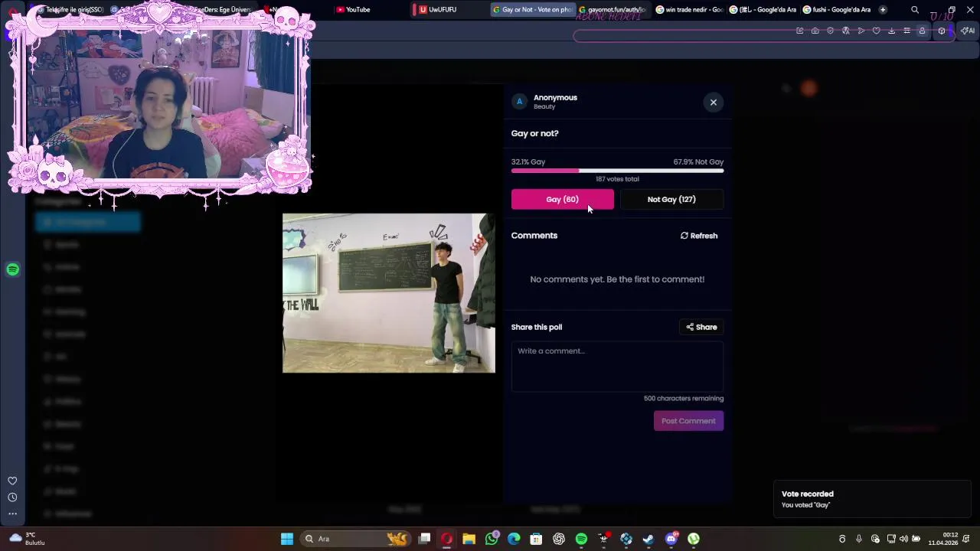The width and height of the screenshot is (980, 551).
Task: Switch to the fushi Google search tab
Action: [837, 10]
